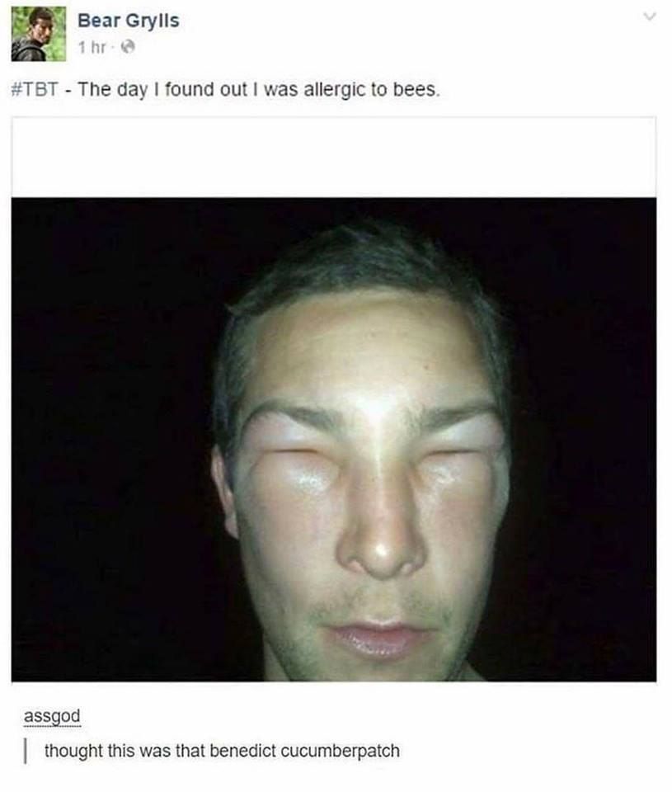Open the posted bee allergy photo
The image size is (672, 792).
[x=334, y=440]
